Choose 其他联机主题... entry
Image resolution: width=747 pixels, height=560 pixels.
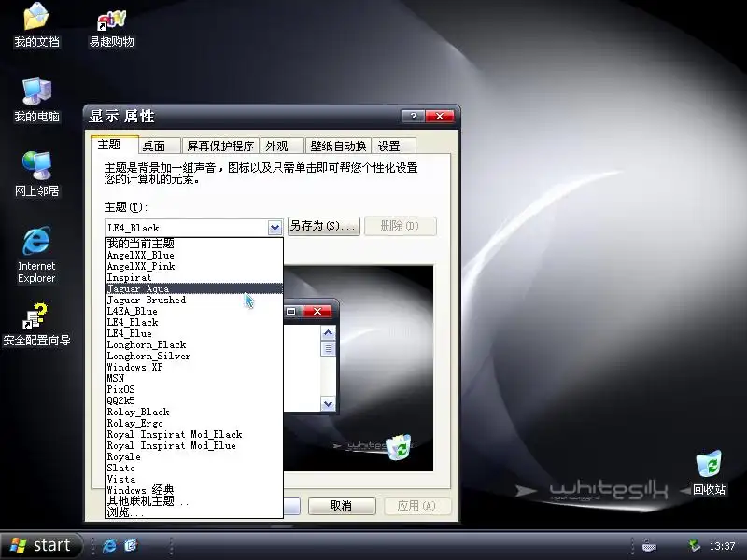point(193,501)
